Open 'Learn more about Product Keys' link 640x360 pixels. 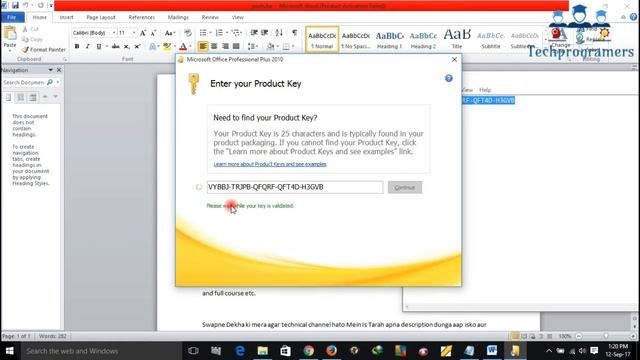coord(270,164)
